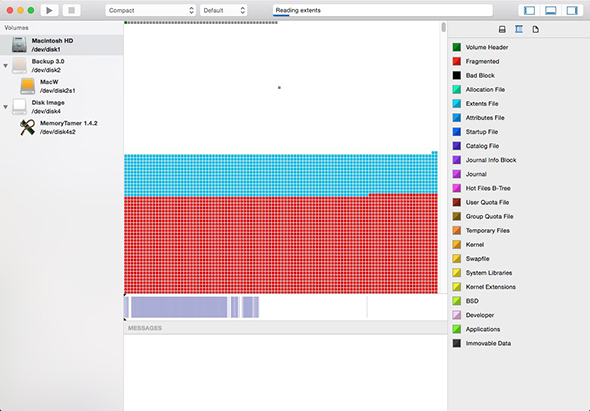Select the MacW partition
590x411 pixels.
[62, 86]
